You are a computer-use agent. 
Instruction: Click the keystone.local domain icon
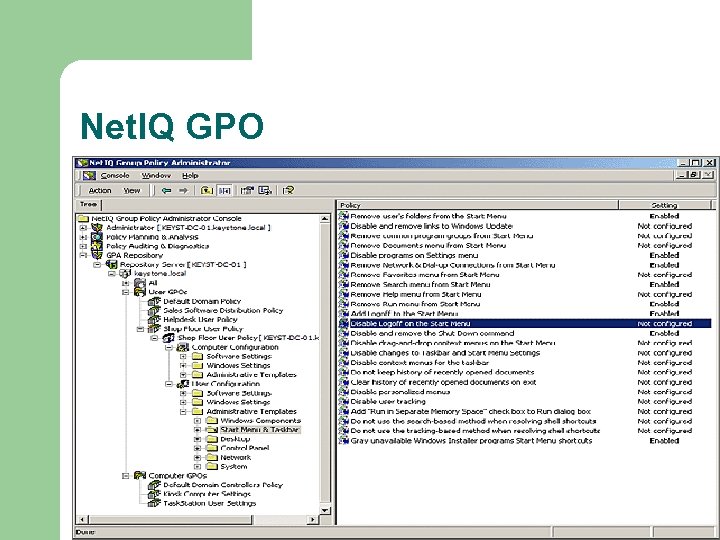click(x=125, y=274)
